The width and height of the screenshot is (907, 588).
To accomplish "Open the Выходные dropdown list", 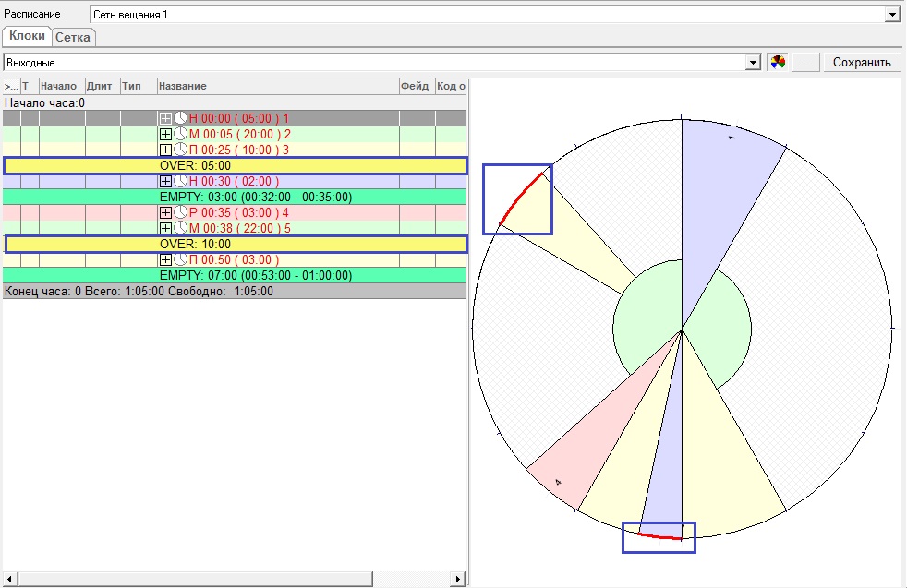I will click(753, 63).
